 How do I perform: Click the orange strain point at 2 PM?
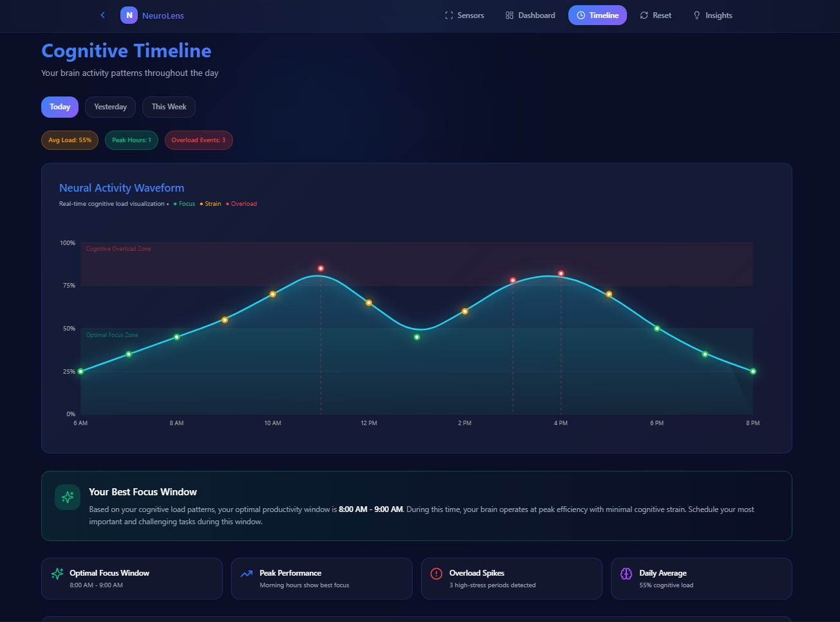pos(465,311)
